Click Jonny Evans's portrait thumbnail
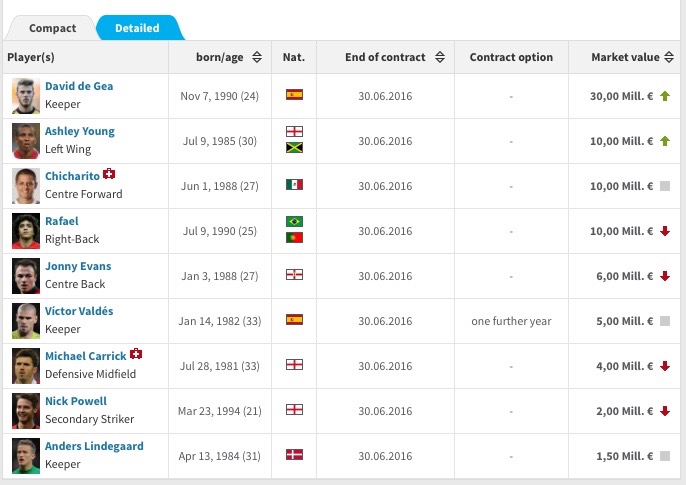Screen dimensions: 686x485 pyautogui.click(x=26, y=275)
